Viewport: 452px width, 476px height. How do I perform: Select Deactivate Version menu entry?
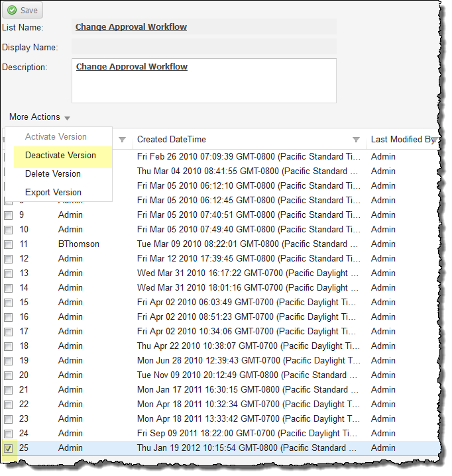[x=63, y=157]
